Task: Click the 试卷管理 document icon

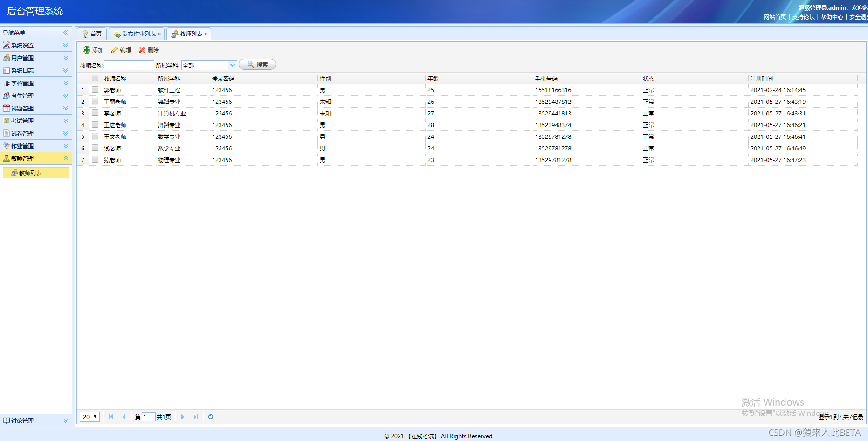Action: tap(7, 133)
